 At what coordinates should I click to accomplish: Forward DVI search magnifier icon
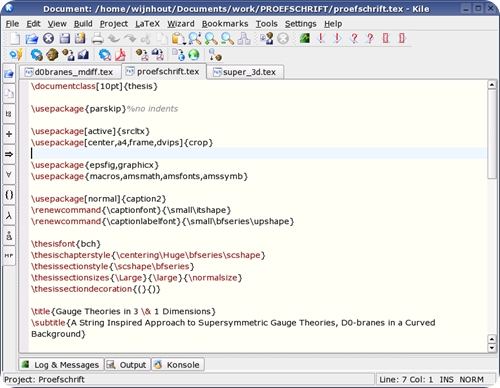coord(215,55)
